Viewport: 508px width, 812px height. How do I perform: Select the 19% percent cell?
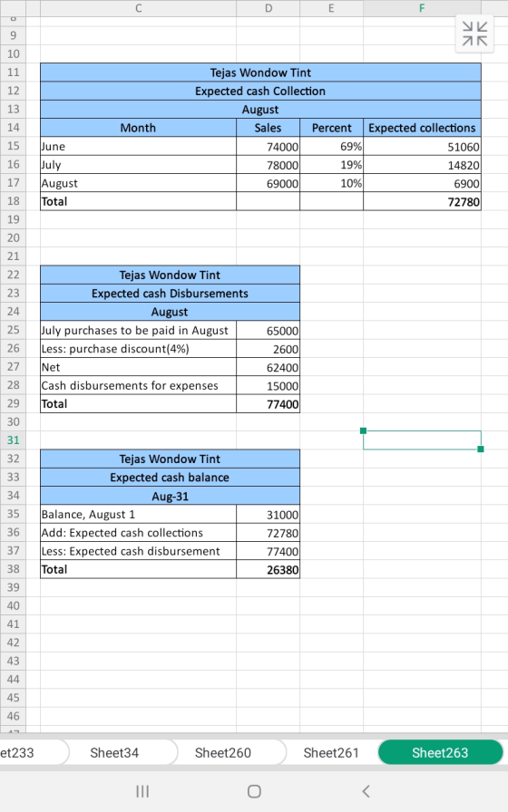click(331, 165)
